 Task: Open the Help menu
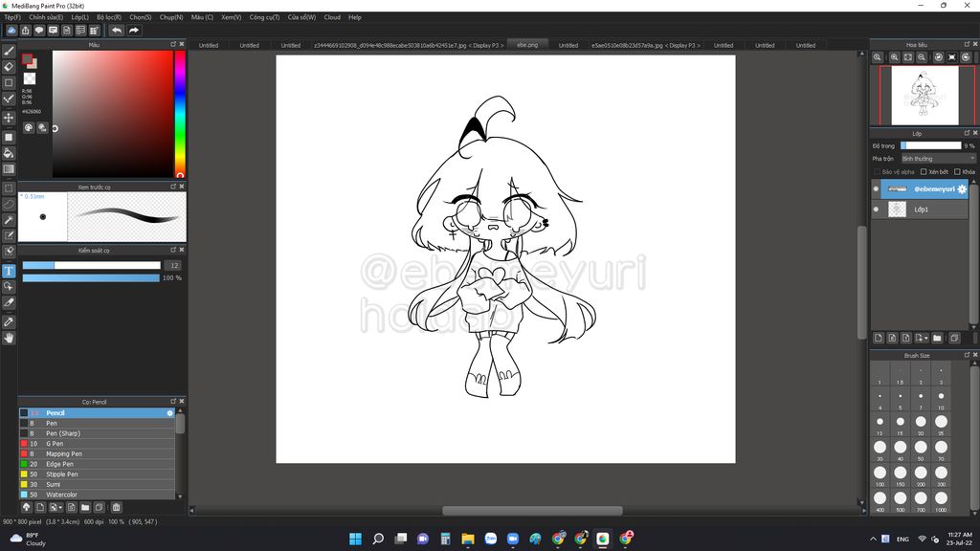point(354,17)
